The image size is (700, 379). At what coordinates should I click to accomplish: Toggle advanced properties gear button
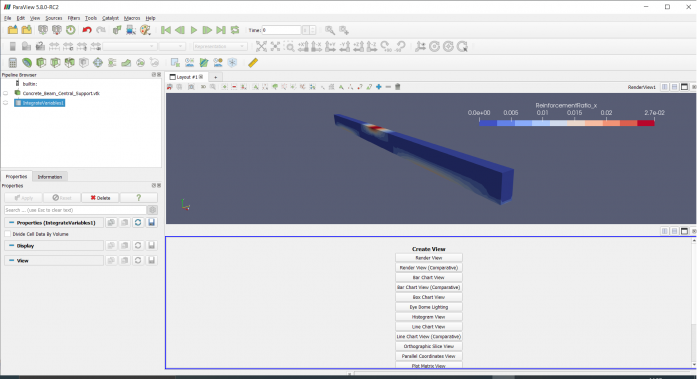tap(153, 210)
